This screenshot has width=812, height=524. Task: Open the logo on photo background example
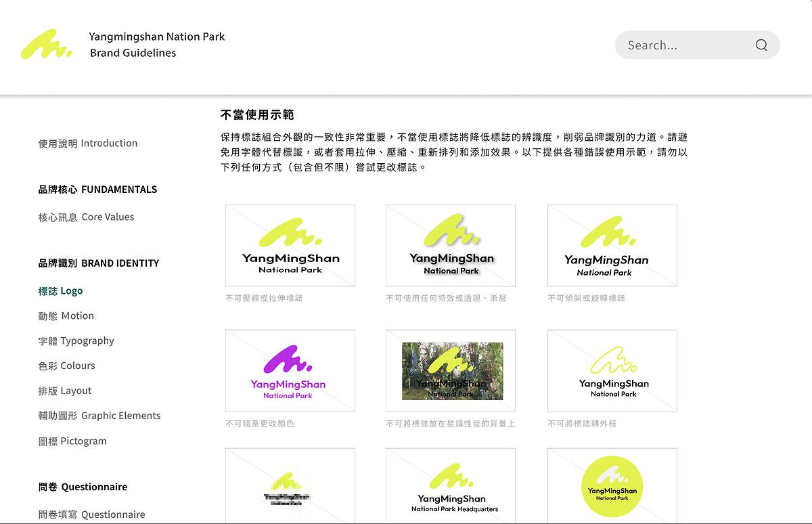tap(451, 370)
